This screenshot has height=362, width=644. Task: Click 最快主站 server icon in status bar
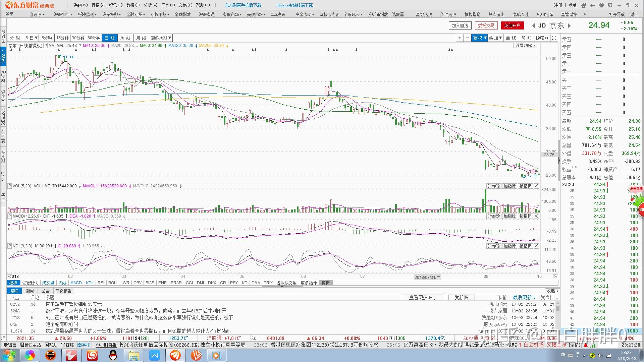click(31, 345)
